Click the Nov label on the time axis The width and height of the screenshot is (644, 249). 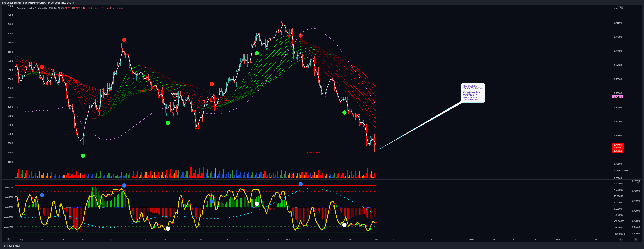click(x=288, y=240)
